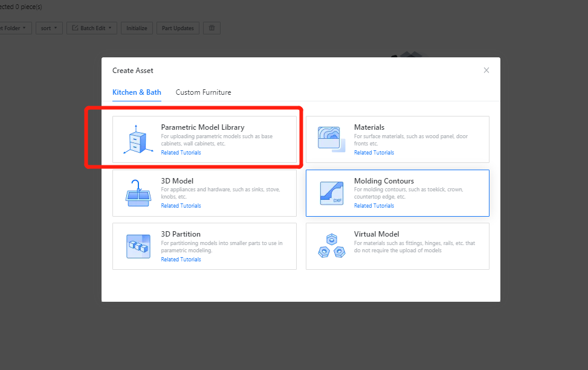Select the Kitchen & Bath tab

(137, 92)
